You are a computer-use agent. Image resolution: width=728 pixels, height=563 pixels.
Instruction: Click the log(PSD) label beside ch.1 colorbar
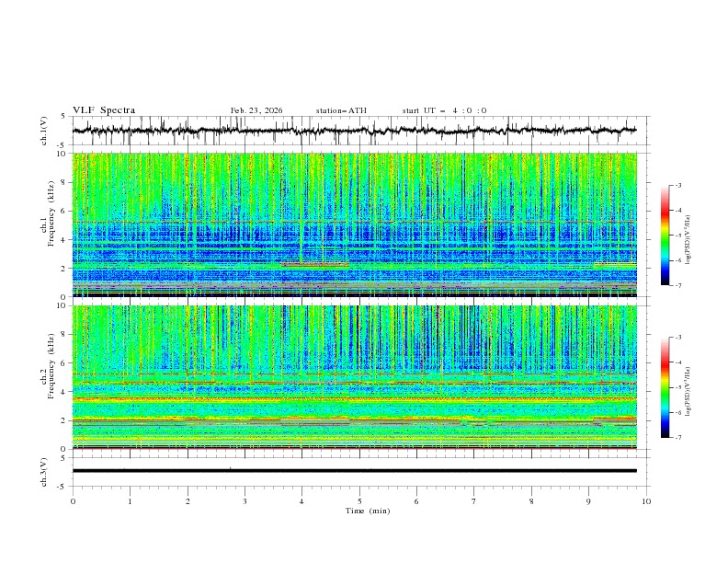coord(688,240)
